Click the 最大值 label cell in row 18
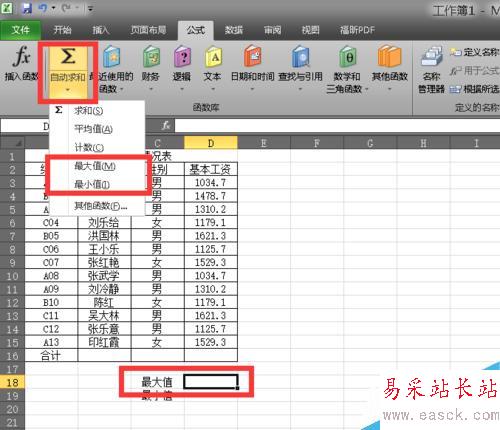 tap(158, 382)
